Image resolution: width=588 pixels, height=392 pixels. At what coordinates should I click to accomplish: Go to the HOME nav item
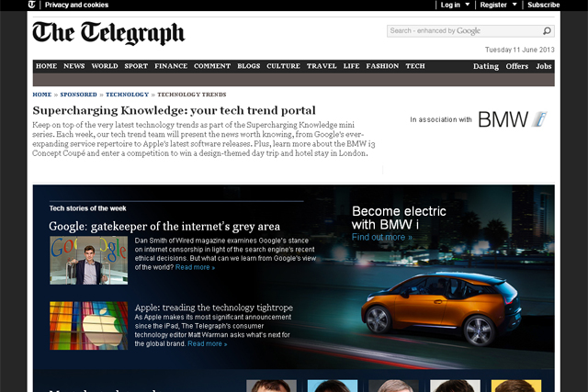click(x=47, y=66)
